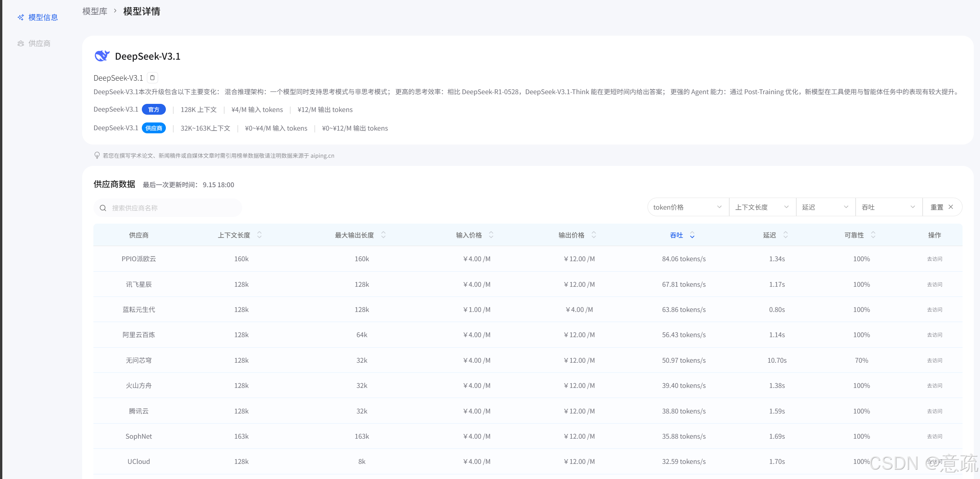Click 去访问 link for PPIO派欧云
The image size is (980, 479).
click(934, 259)
